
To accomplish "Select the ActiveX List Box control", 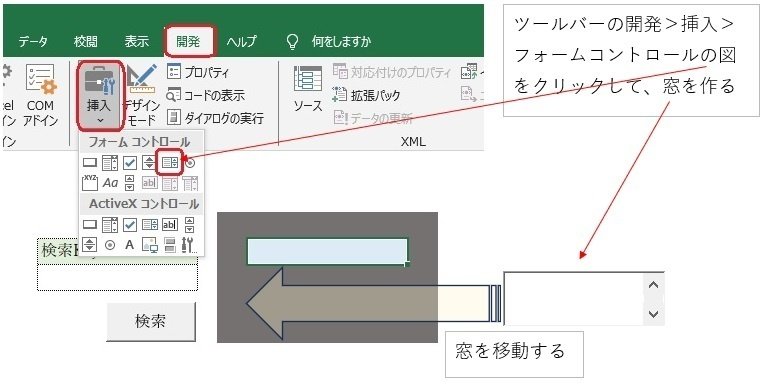I will 150,225.
